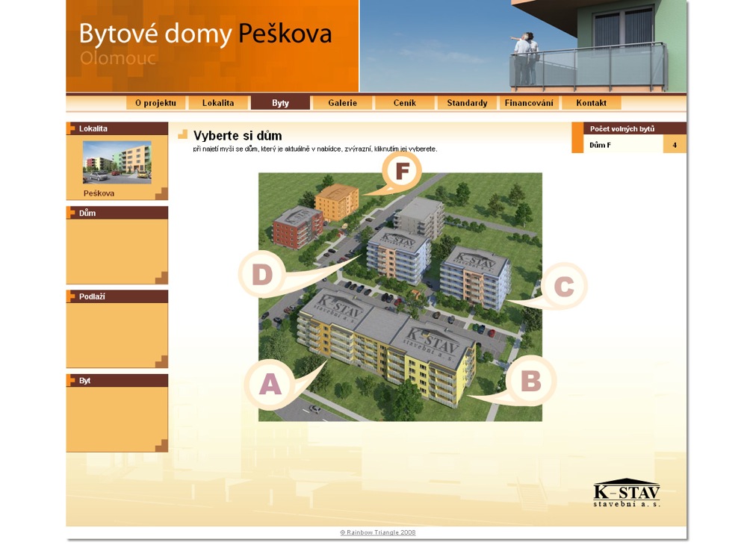This screenshot has width=747, height=560.
Task: Click the Bytové domy Peškova header title
Action: [x=205, y=34]
